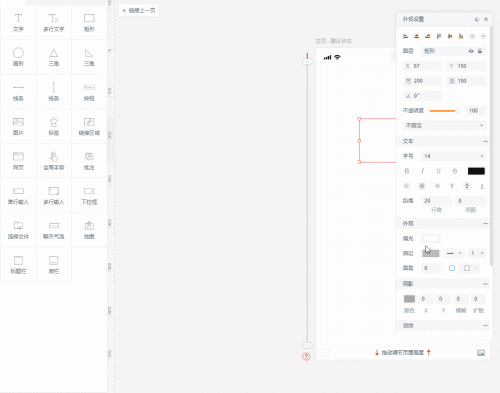Image resolution: width=500 pixels, height=393 pixels.
Task: Click the 链接上一页 button
Action: 139,10
